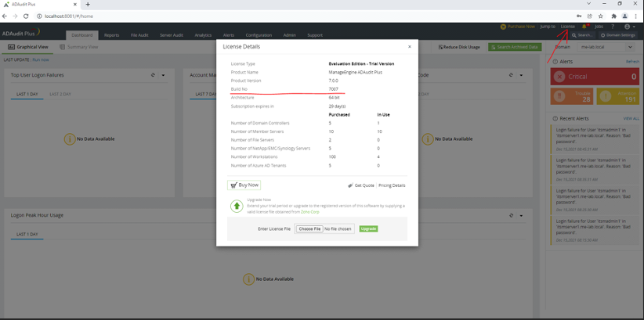Open Chrome three-dot menu
This screenshot has height=320, width=644.
pyautogui.click(x=636, y=16)
